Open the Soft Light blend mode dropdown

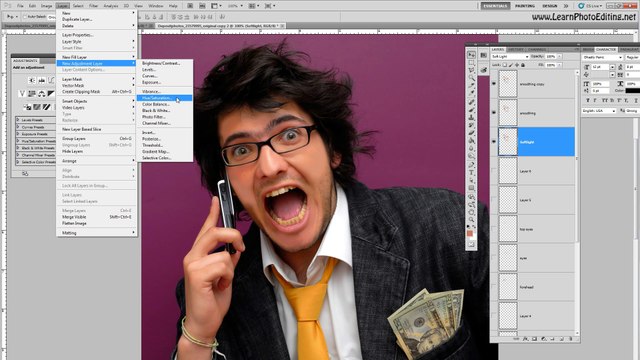(x=510, y=57)
